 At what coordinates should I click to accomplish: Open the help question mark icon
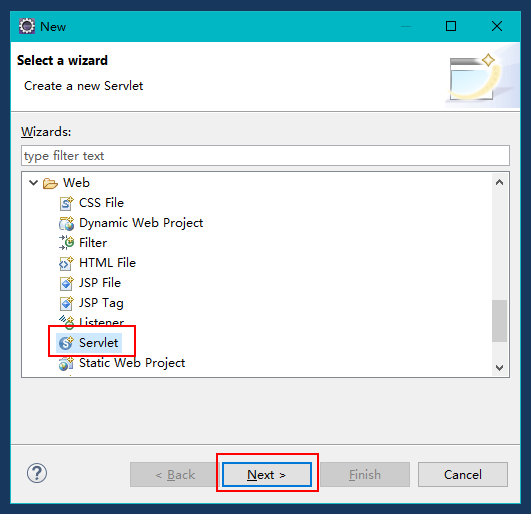tap(37, 473)
